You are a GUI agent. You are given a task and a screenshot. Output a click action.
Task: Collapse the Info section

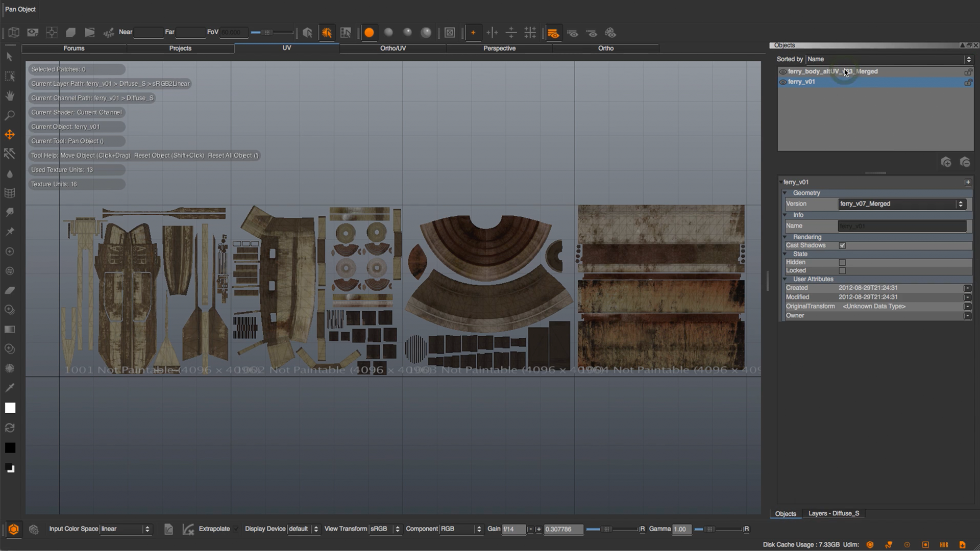point(785,215)
